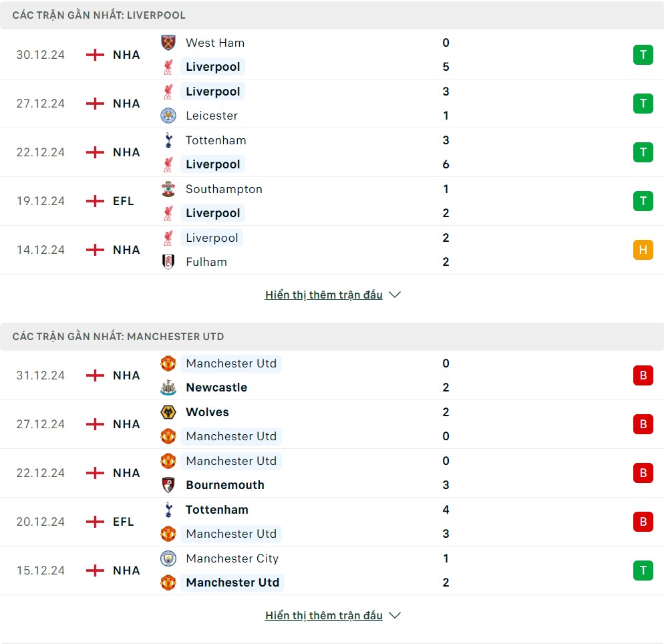The width and height of the screenshot is (664, 644).
Task: Click the Bournemouth club crest
Action: [x=168, y=485]
